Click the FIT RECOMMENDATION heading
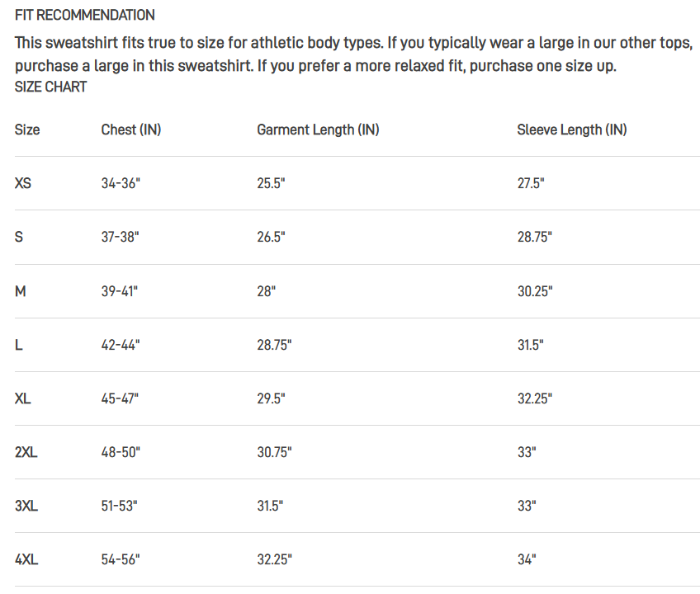Screen dimensions: 700x594 pyautogui.click(x=84, y=16)
